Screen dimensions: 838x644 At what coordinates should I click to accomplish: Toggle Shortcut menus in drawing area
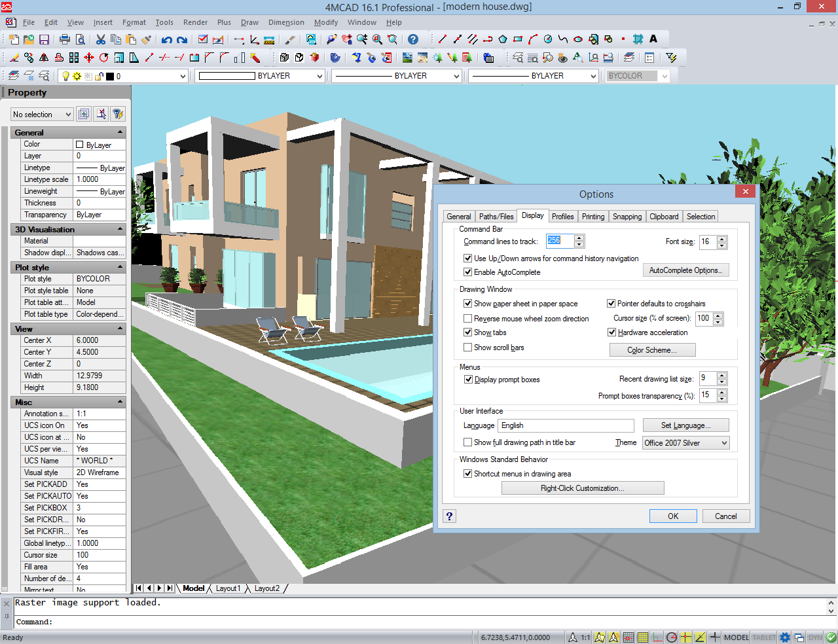click(467, 474)
